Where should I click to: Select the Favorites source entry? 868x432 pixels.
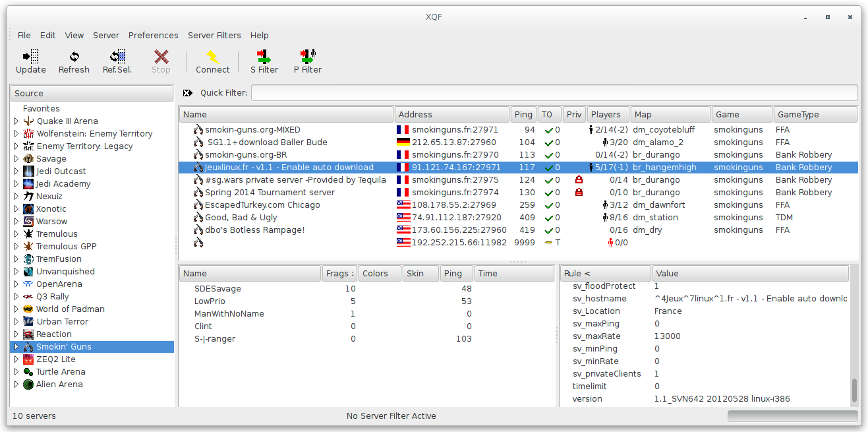click(x=42, y=109)
